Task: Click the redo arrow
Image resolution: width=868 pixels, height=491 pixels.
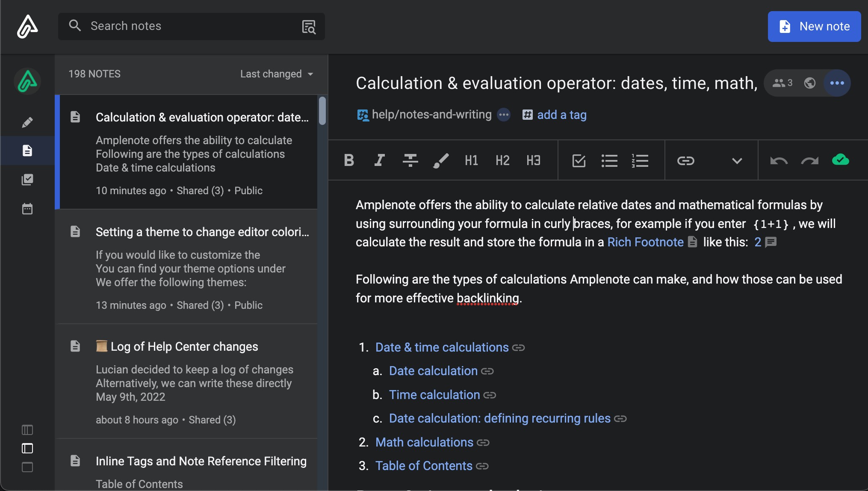Action: click(x=809, y=160)
